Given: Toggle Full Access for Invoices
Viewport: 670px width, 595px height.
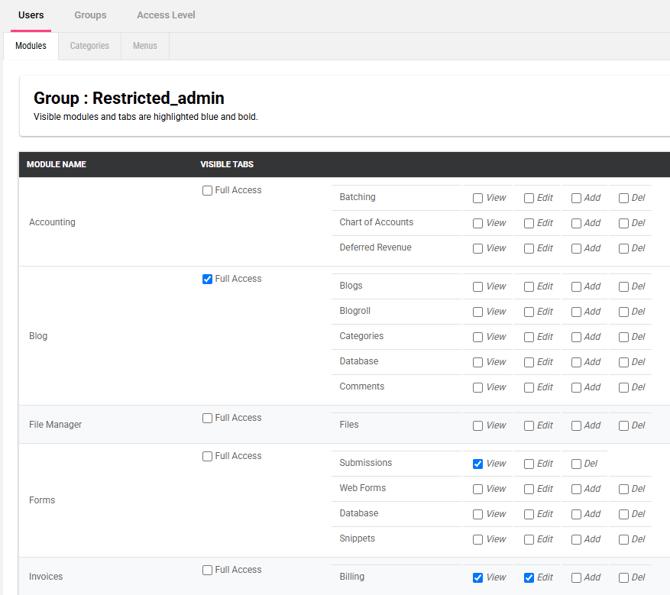Looking at the screenshot, I should pyautogui.click(x=208, y=571).
